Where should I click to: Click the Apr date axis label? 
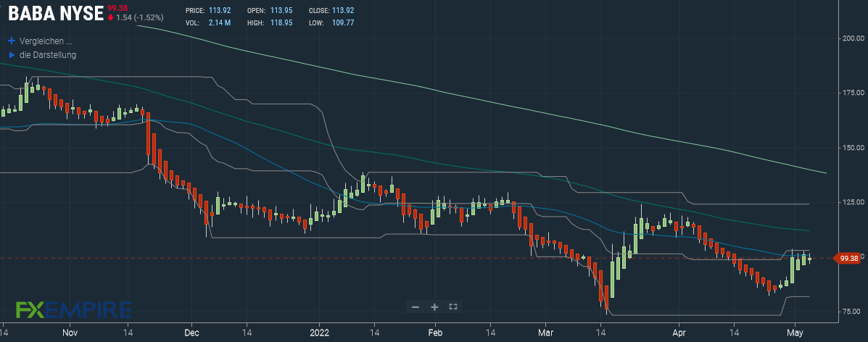pyautogui.click(x=678, y=333)
